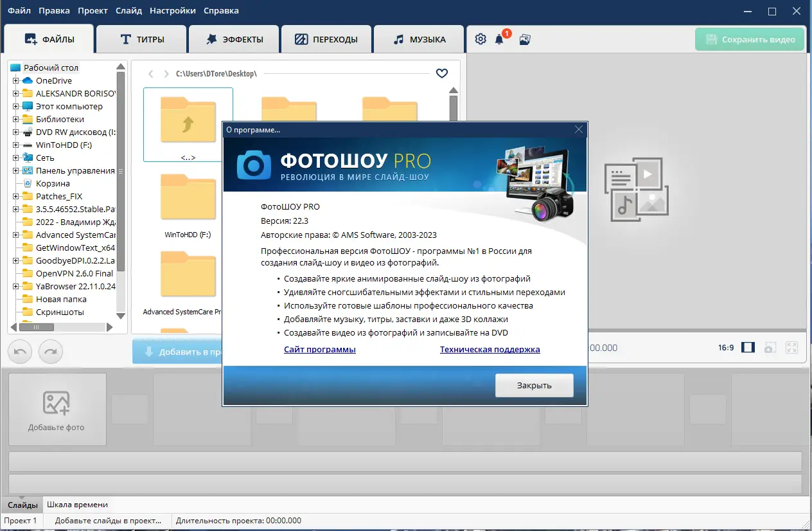Switch to the ЭФФЕКТЫ tab

(234, 39)
